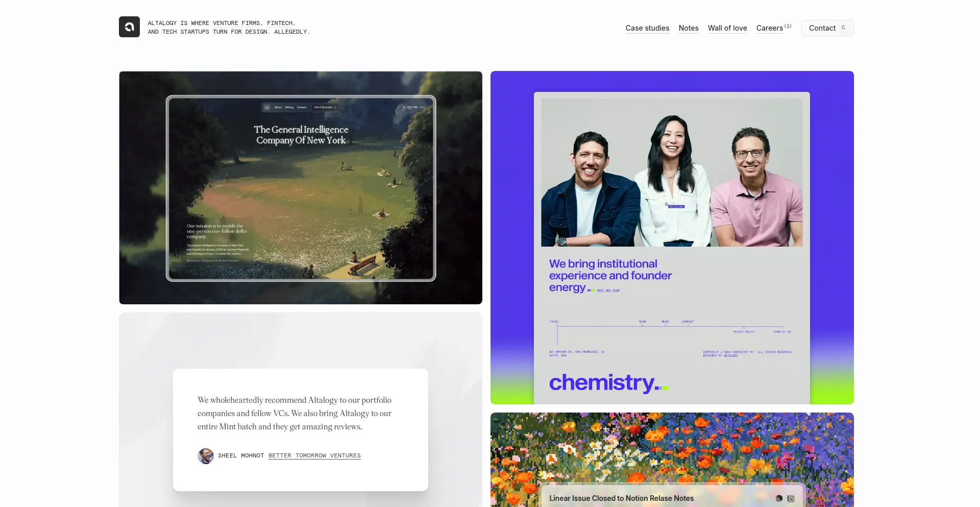Click the Altalogy logo icon
Image resolution: width=980 pixels, height=507 pixels.
pyautogui.click(x=129, y=27)
